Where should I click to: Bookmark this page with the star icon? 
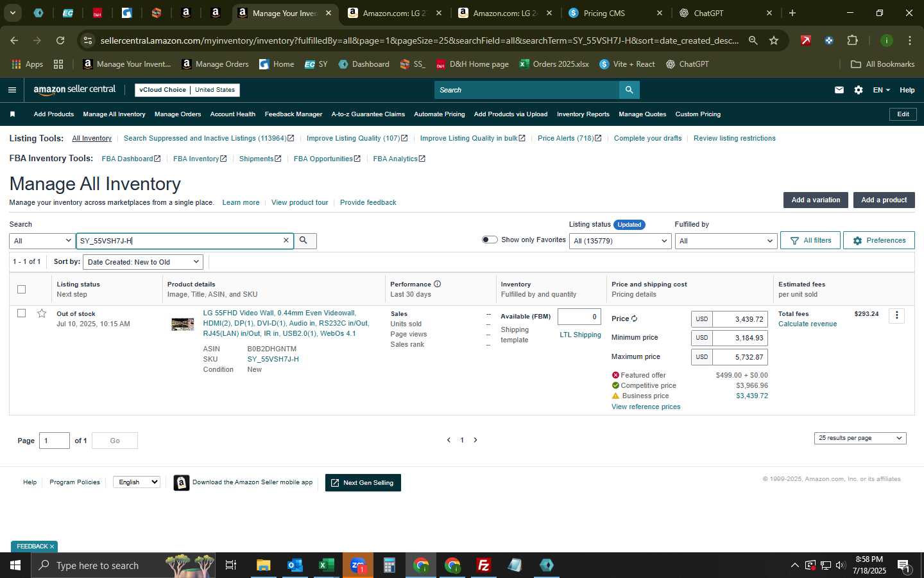click(774, 40)
